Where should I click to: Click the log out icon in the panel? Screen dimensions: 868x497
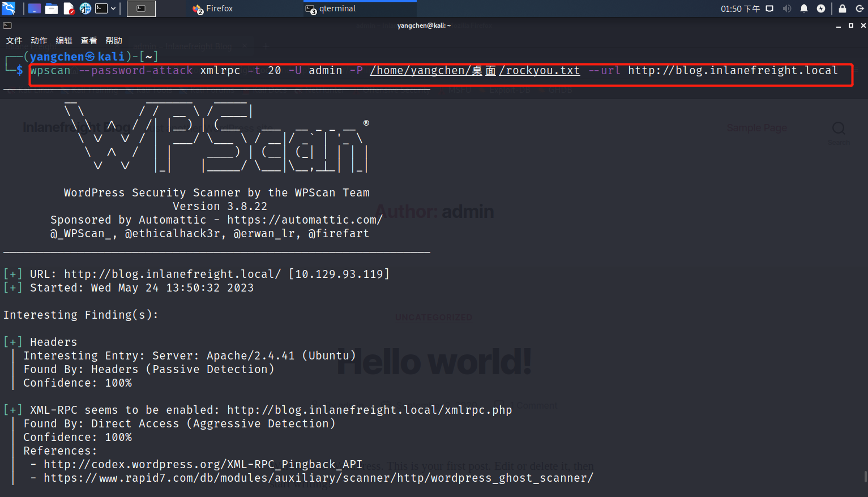(860, 8)
